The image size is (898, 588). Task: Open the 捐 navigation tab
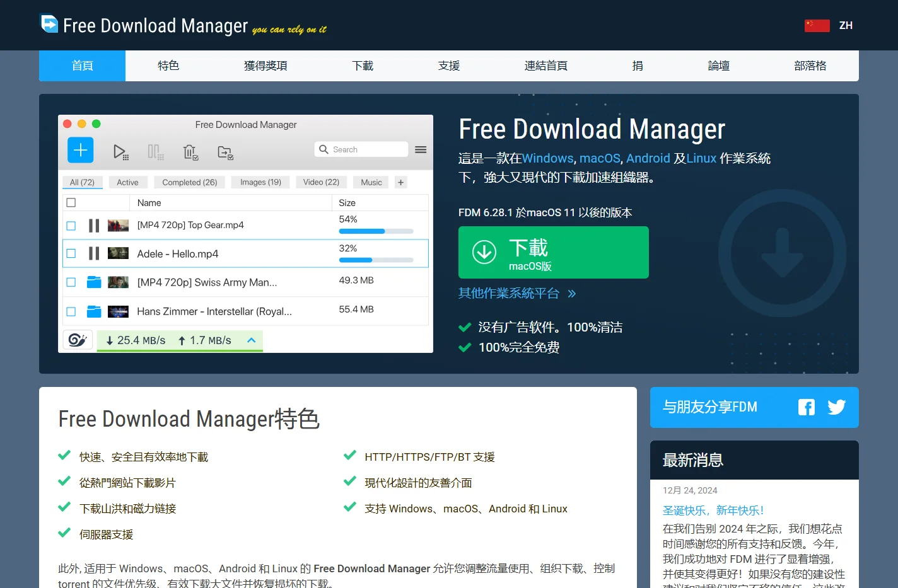[638, 66]
